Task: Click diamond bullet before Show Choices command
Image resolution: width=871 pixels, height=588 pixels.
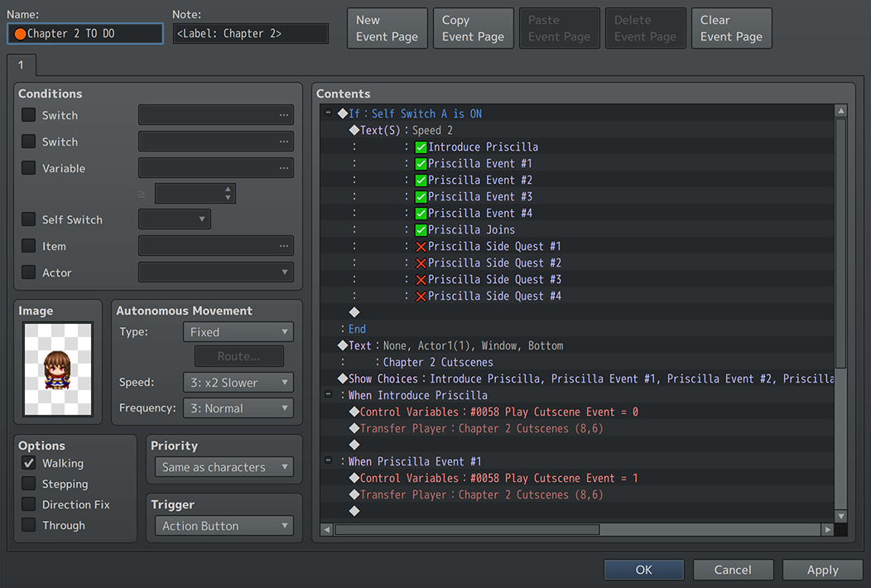Action: point(343,378)
